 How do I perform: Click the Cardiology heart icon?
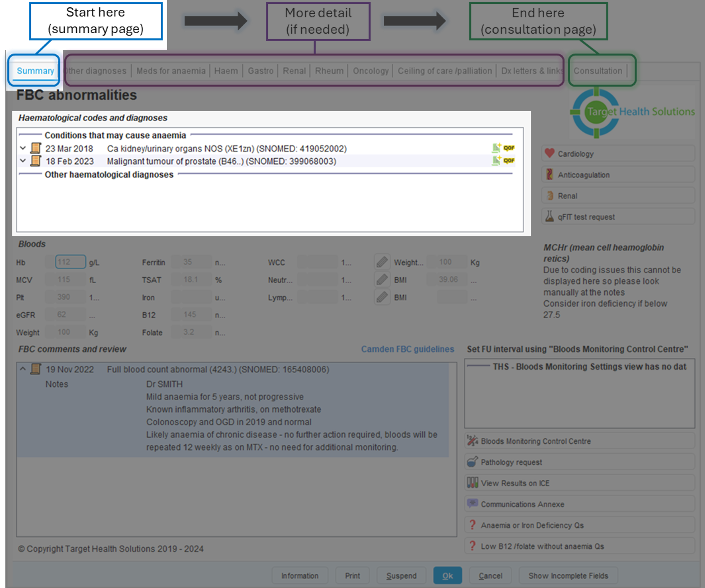click(549, 153)
